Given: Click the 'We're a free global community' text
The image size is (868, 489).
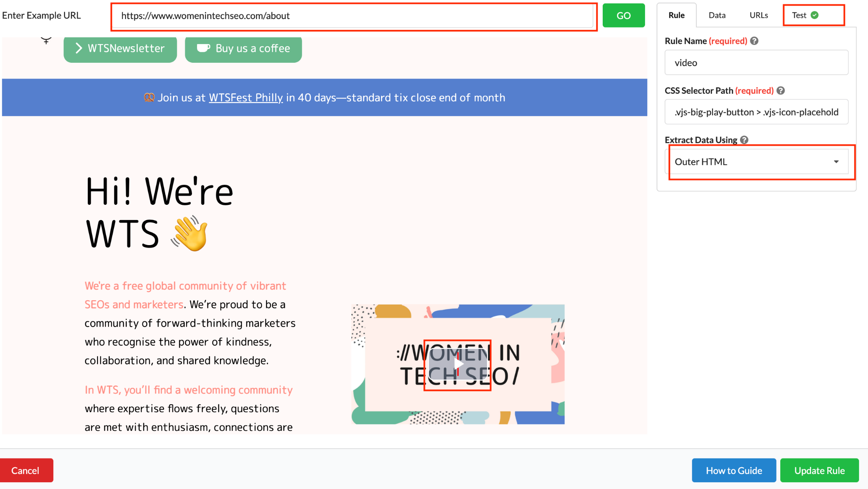Looking at the screenshot, I should click(185, 295).
